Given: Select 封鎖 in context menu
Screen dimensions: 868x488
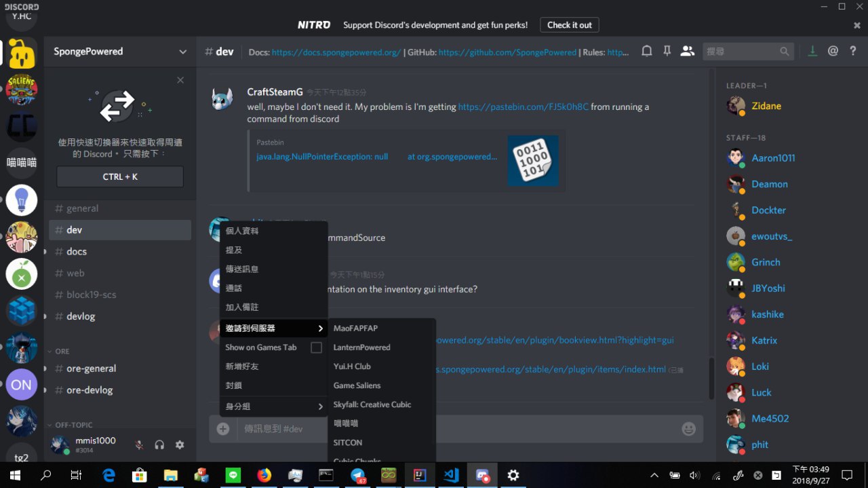Looking at the screenshot, I should [274, 385].
